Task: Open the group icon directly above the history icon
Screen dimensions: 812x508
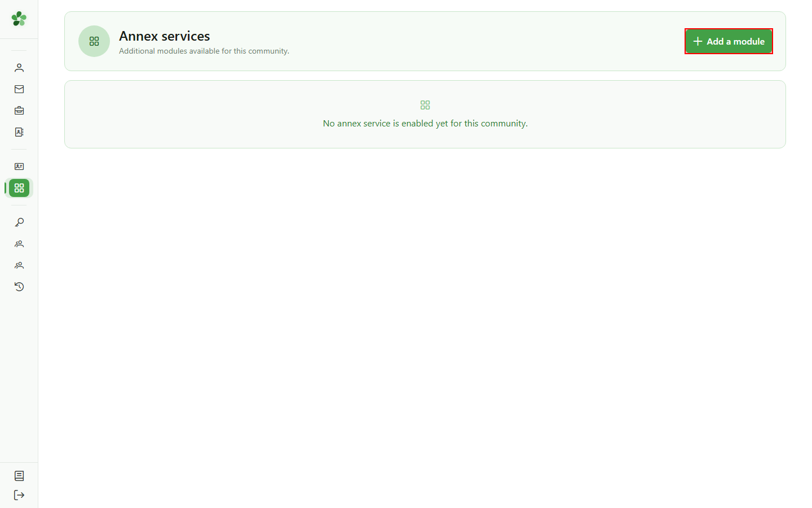Action: pos(19,265)
